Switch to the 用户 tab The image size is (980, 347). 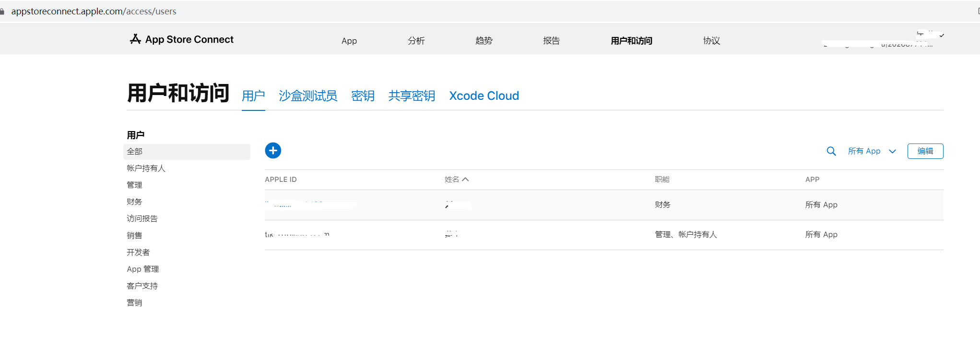click(x=253, y=96)
